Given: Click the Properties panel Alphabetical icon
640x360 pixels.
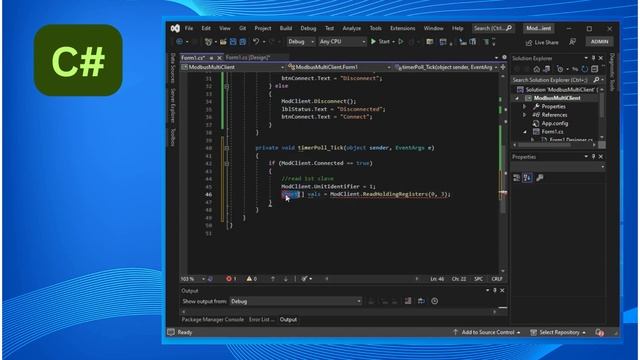Looking at the screenshot, I should pyautogui.click(x=527, y=178).
